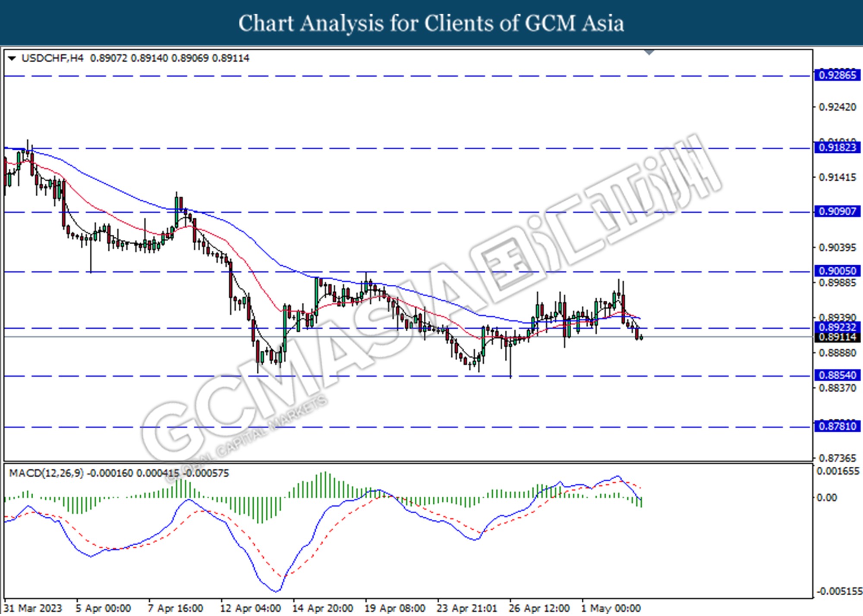Select the 0.92865 price level label
Viewport: 863px width, 616px height.
tap(837, 75)
